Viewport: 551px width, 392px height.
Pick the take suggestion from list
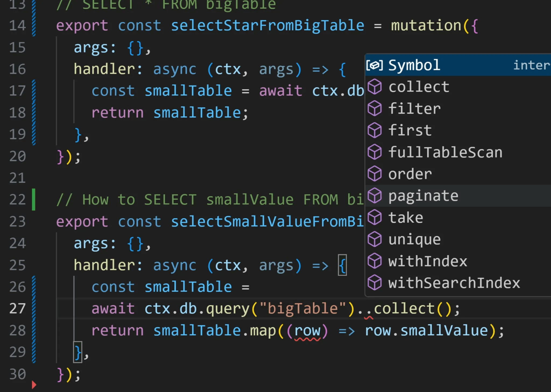(406, 217)
